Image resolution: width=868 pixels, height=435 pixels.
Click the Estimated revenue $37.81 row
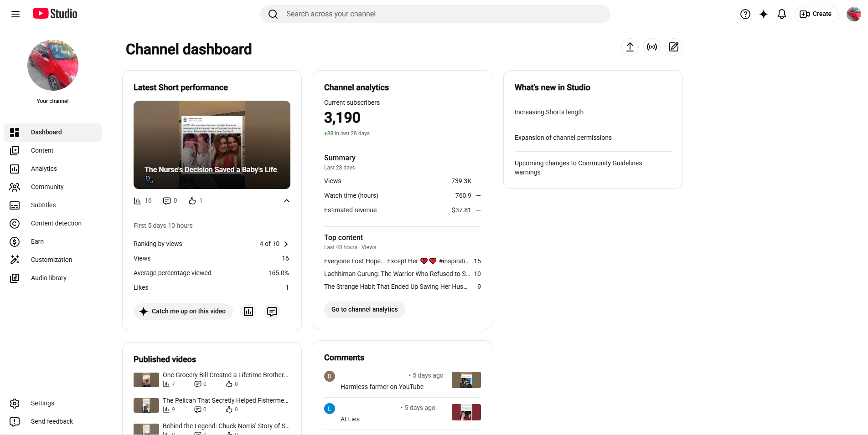click(x=403, y=210)
